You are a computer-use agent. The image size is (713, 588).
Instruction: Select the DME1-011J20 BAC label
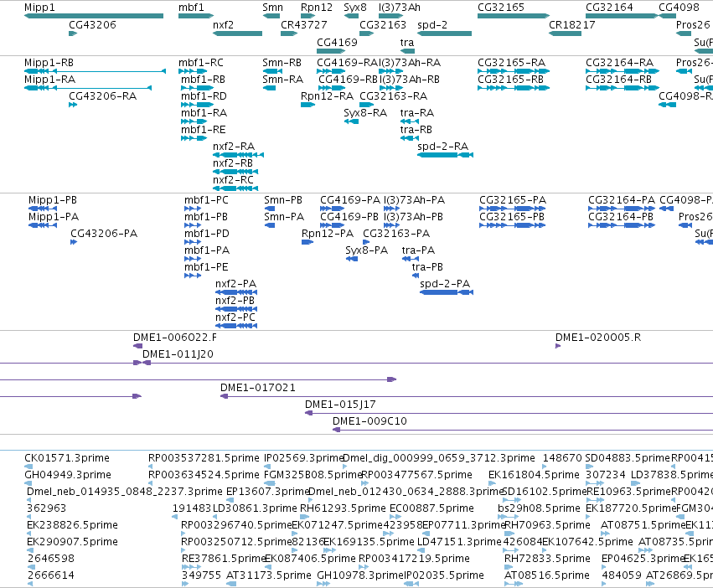tap(178, 354)
